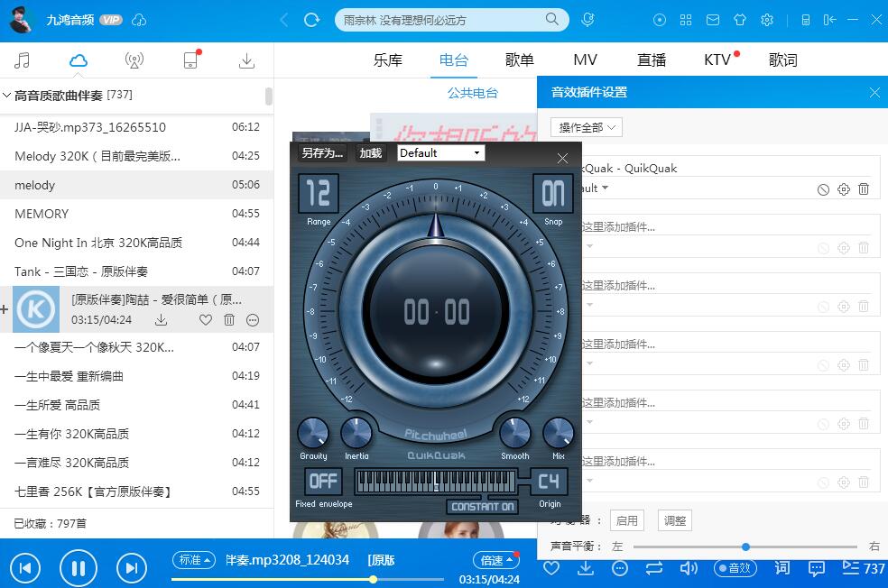
Task: Favorite the currently playing row with heart
Action: (206, 320)
